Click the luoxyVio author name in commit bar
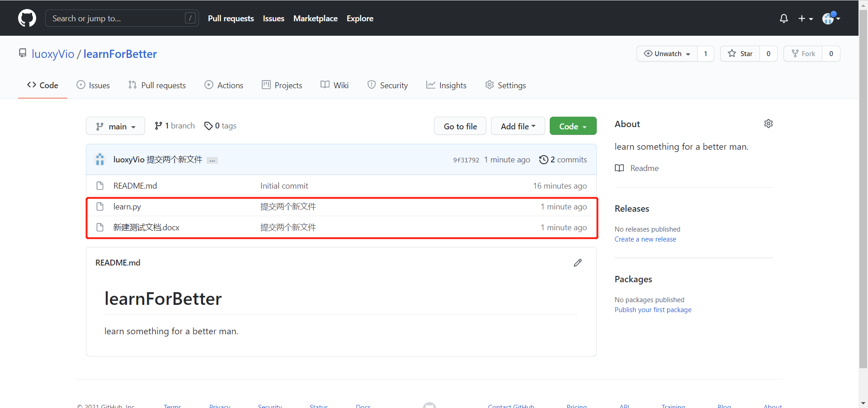The height and width of the screenshot is (408, 868). pyautogui.click(x=129, y=160)
